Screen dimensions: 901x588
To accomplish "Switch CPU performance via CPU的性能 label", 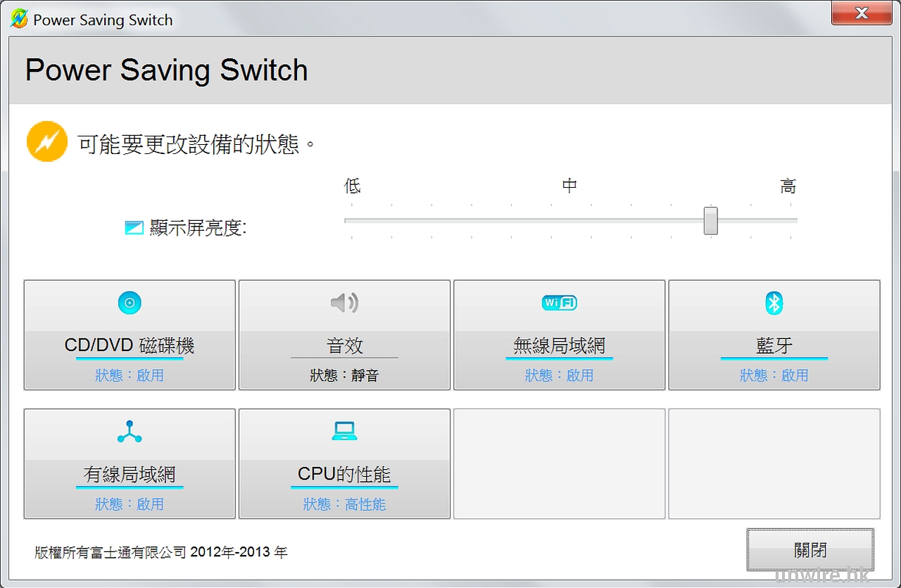I will [x=344, y=475].
